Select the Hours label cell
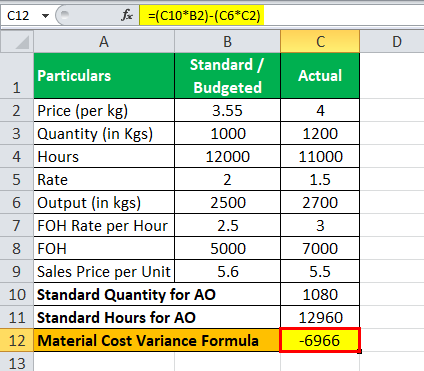 104,156
